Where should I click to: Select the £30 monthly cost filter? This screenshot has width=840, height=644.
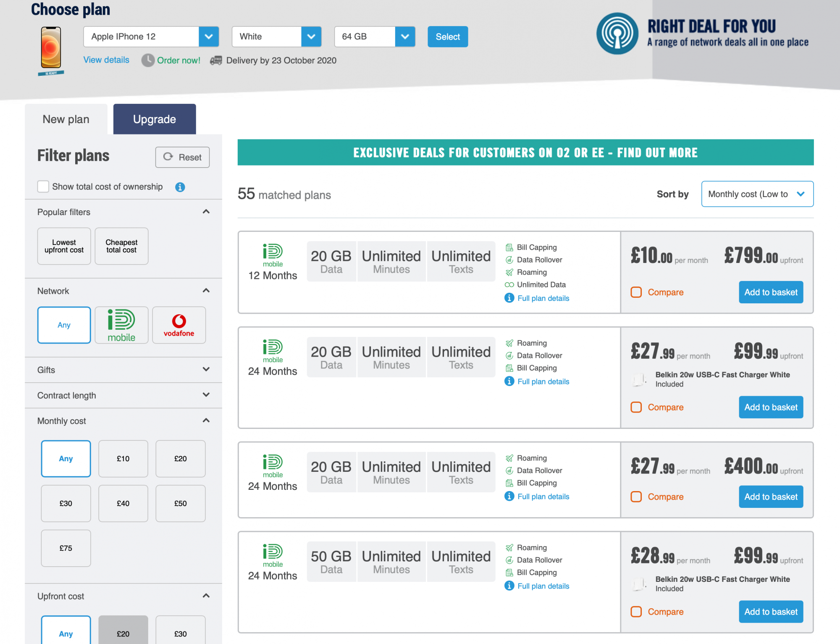pos(66,504)
